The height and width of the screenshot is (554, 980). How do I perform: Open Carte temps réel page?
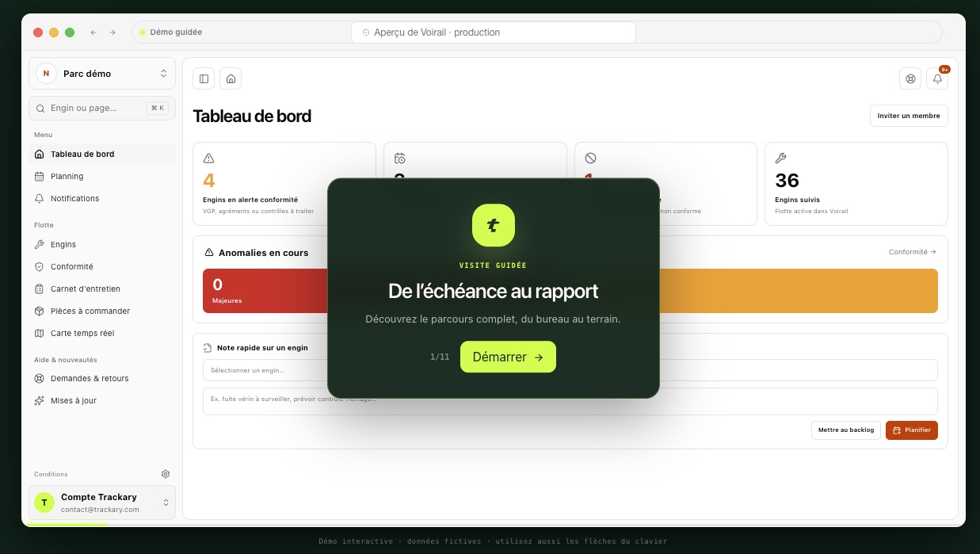[x=102, y=333]
